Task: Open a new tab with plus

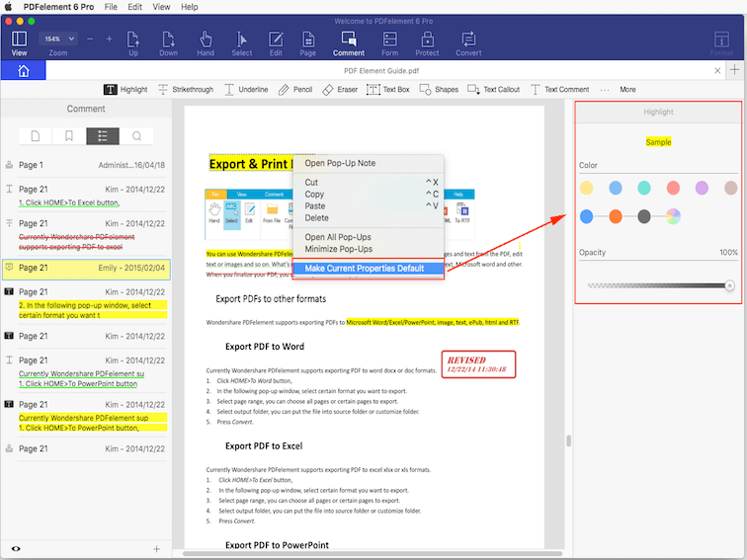Action: pos(734,70)
